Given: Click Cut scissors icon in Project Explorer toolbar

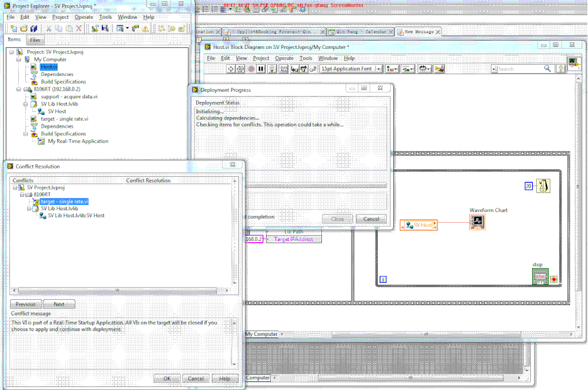Looking at the screenshot, I should [x=49, y=28].
